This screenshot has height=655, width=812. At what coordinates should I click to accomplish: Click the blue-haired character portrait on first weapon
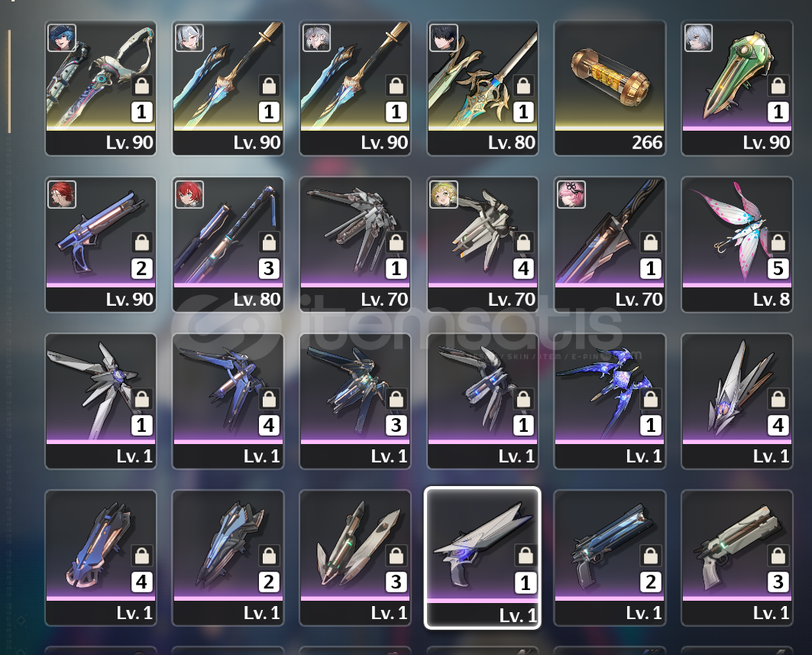(x=62, y=37)
